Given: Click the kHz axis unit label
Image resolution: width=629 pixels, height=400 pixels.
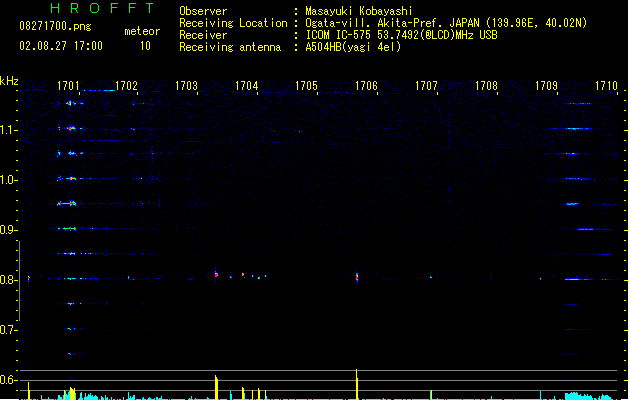Looking at the screenshot, I should (x=9, y=81).
